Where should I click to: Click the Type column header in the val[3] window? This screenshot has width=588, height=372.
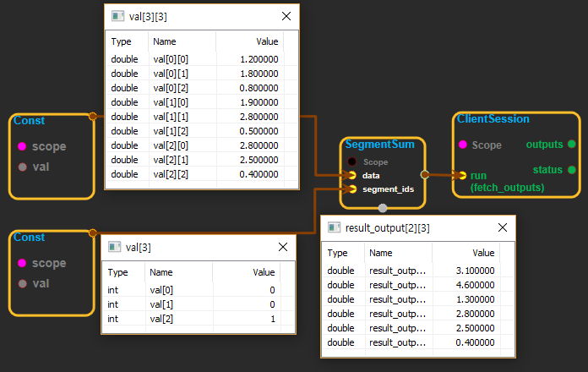(117, 272)
